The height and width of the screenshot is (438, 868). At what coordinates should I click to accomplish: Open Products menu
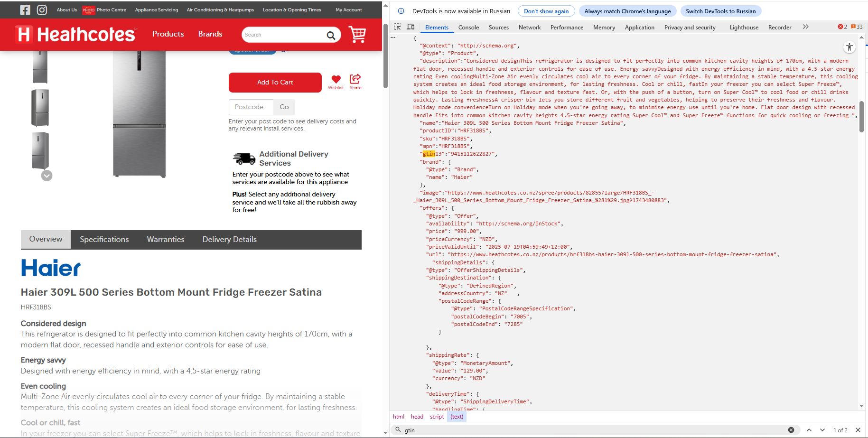pyautogui.click(x=168, y=34)
